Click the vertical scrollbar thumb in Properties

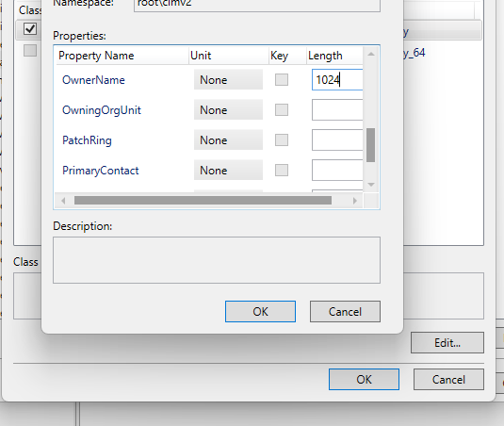(370, 145)
